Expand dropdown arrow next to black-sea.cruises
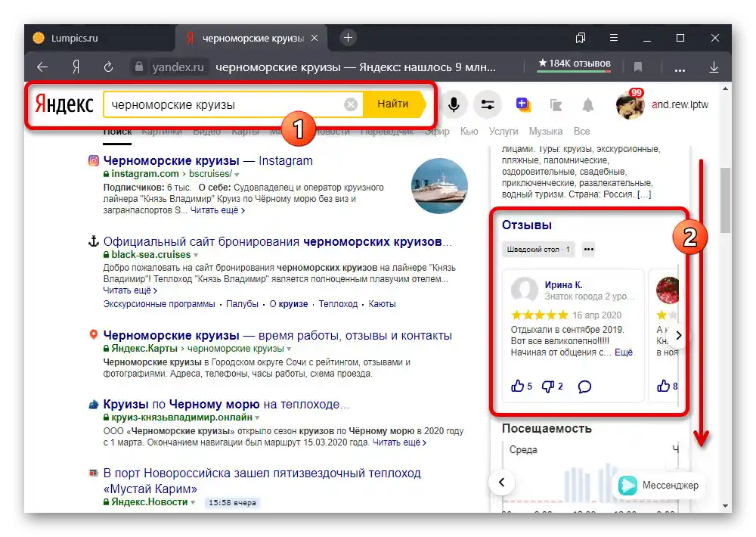This screenshot has width=756, height=537. coord(196,255)
